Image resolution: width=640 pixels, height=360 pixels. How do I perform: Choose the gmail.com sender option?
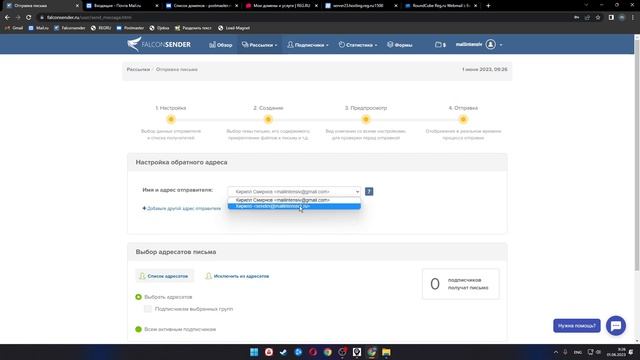[x=294, y=200]
